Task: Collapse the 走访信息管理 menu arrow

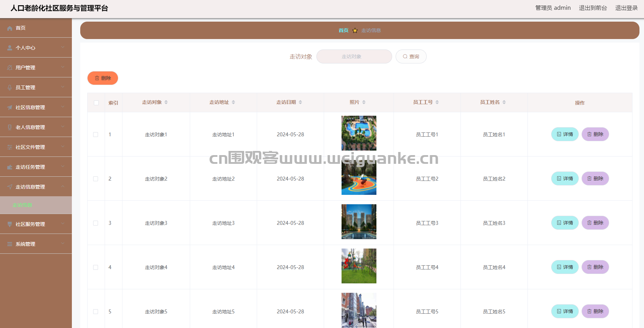Action: [x=63, y=186]
